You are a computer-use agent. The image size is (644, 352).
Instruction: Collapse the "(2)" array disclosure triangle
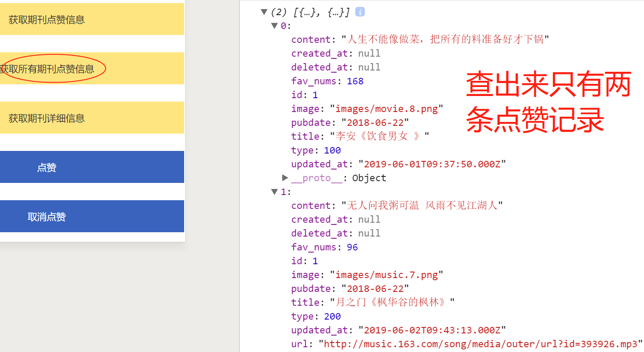click(x=264, y=12)
